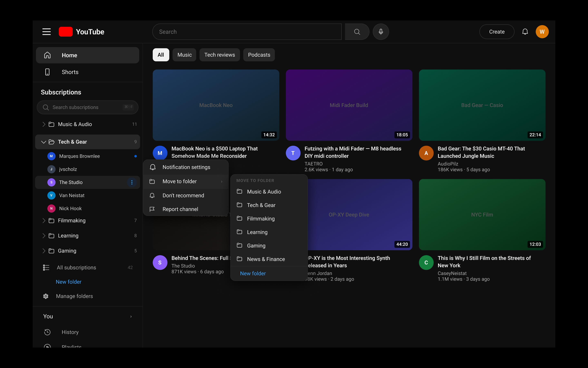This screenshot has height=368, width=588.
Task: Open the Bad Gear — Casio thumbnail
Action: [x=482, y=105]
